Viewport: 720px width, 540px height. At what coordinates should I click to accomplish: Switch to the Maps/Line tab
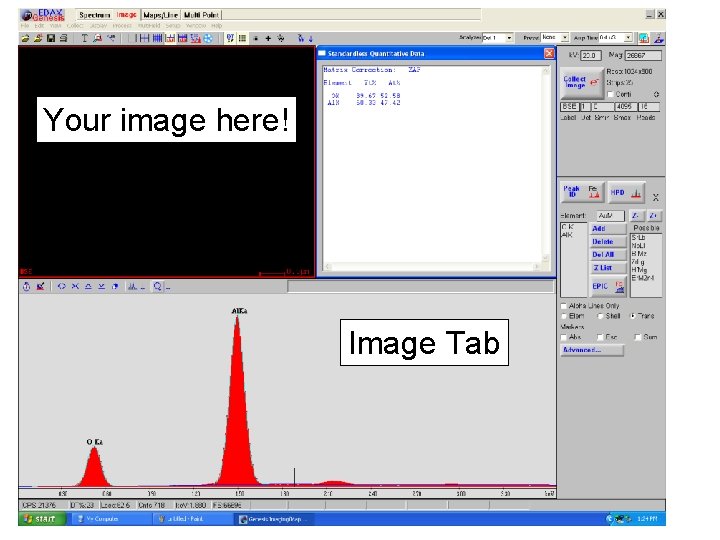tap(160, 15)
